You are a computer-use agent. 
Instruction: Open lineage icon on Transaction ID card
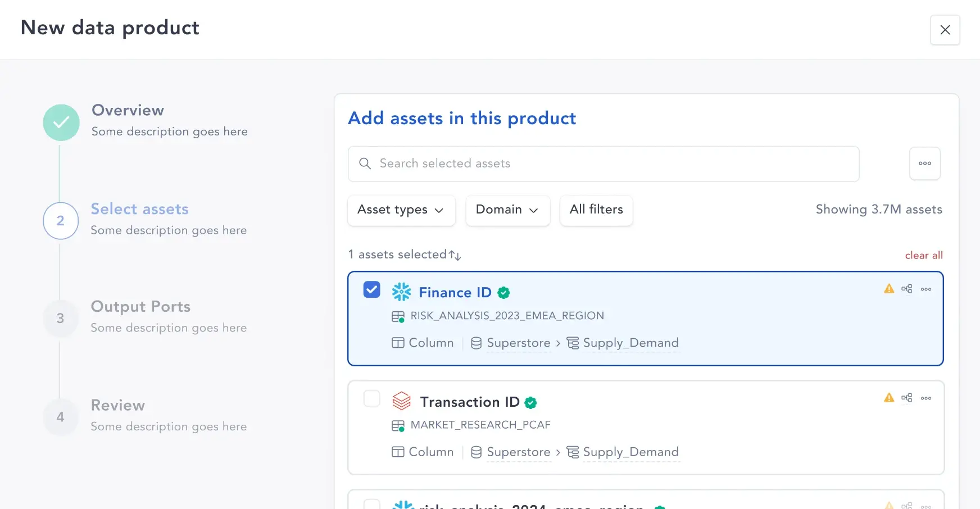(907, 398)
